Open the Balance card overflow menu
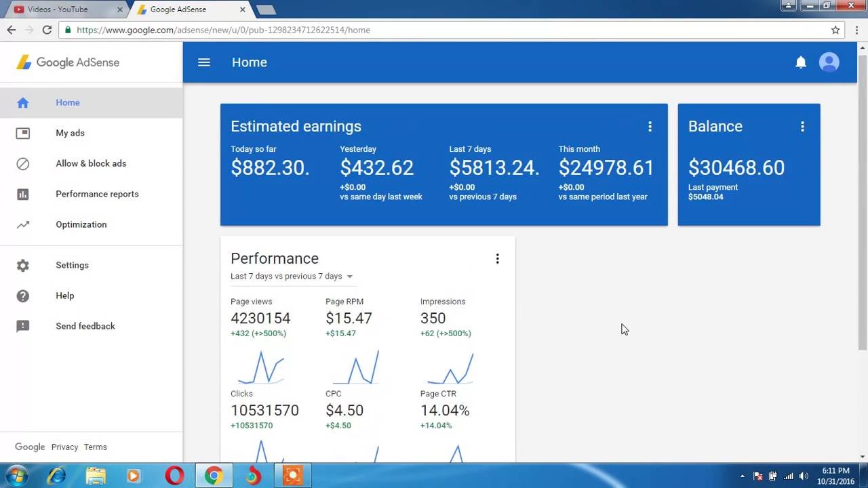This screenshot has width=868, height=488. click(x=802, y=126)
